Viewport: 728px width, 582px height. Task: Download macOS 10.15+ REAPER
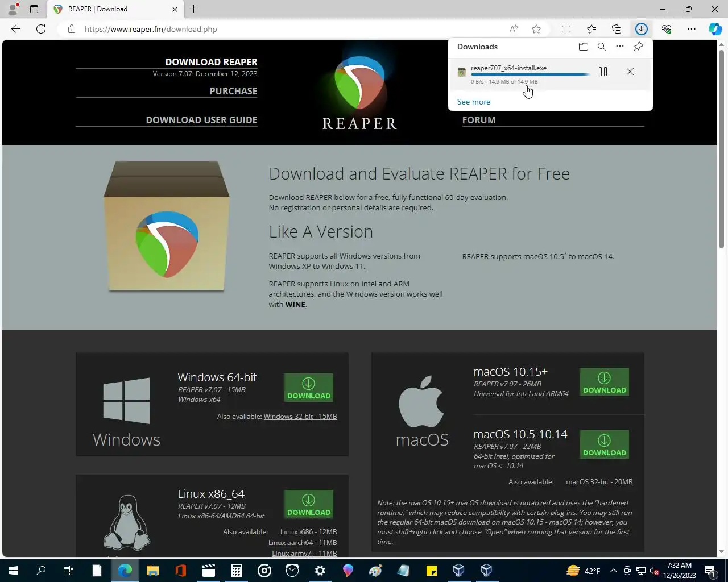point(605,382)
